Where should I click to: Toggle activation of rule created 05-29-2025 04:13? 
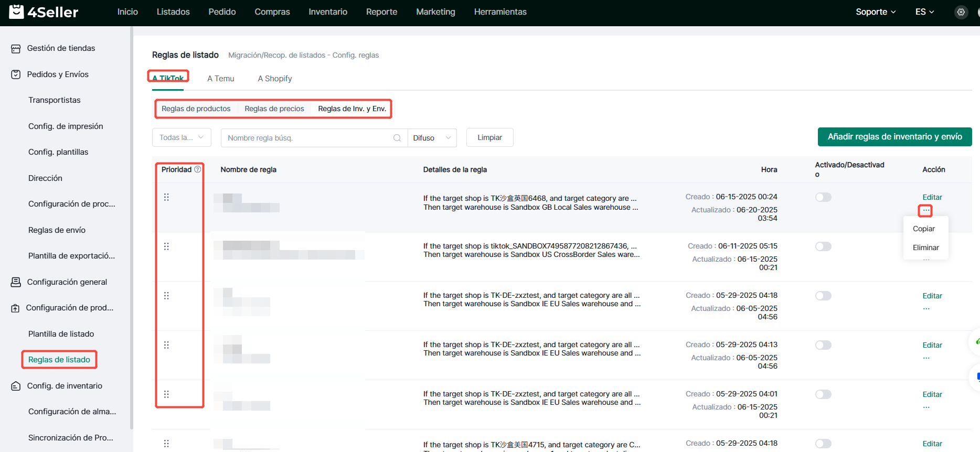click(x=823, y=345)
